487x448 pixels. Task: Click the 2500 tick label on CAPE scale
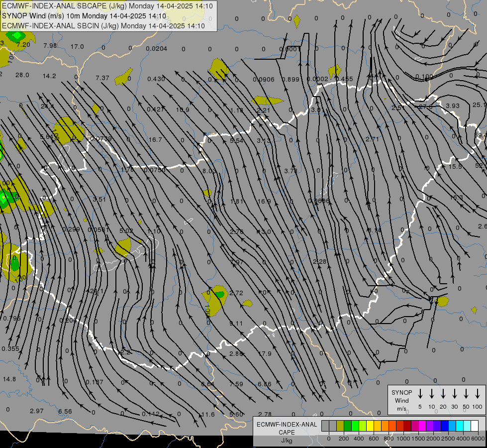point(448,439)
